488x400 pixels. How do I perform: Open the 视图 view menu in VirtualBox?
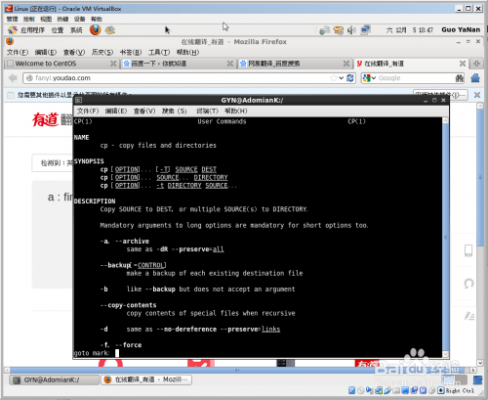pyautogui.click(x=46, y=19)
